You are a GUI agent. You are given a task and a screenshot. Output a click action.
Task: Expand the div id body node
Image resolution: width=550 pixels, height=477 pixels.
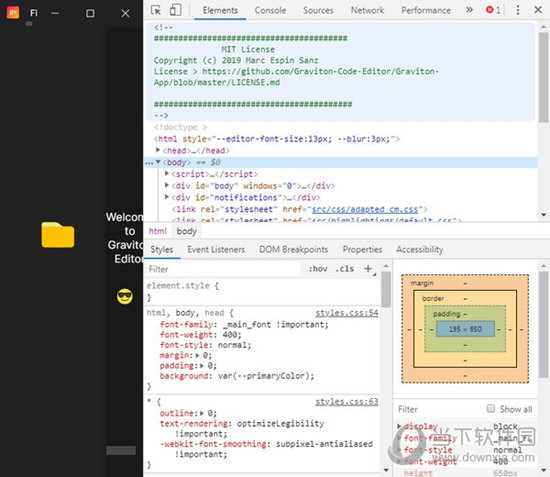tap(167, 185)
